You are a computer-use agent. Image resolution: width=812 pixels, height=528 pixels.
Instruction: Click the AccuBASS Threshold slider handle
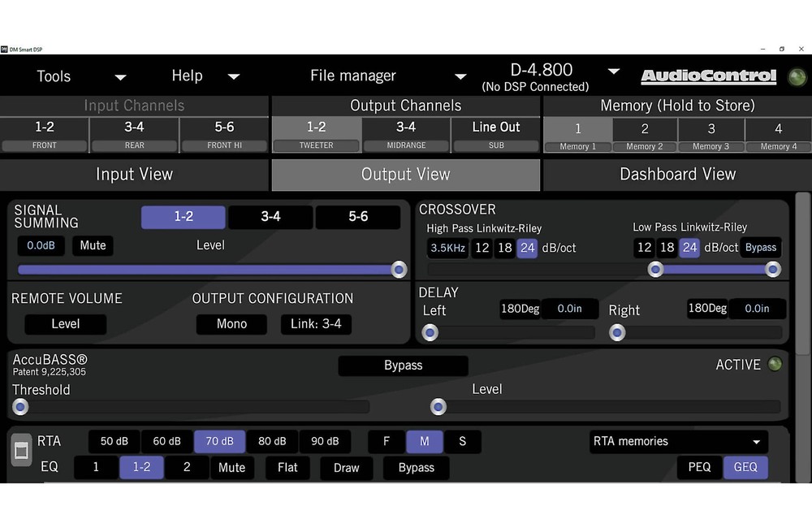point(21,407)
